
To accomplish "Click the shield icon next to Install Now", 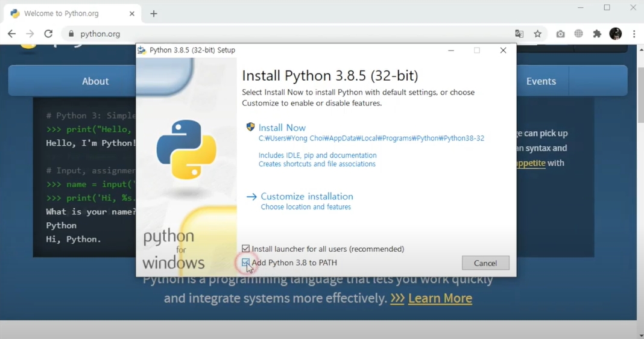I will [250, 127].
